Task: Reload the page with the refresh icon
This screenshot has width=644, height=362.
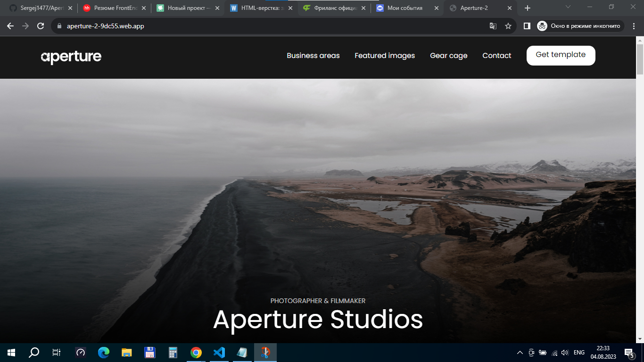Action: coord(41,26)
